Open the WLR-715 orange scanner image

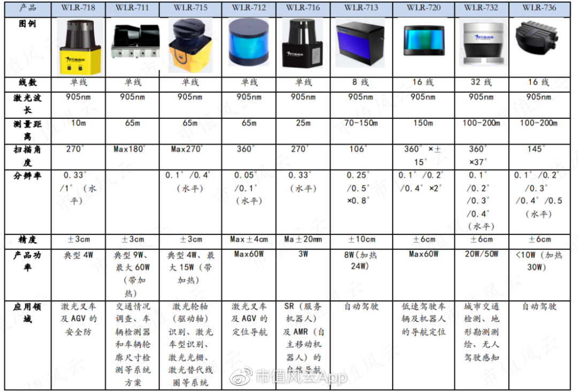[191, 45]
